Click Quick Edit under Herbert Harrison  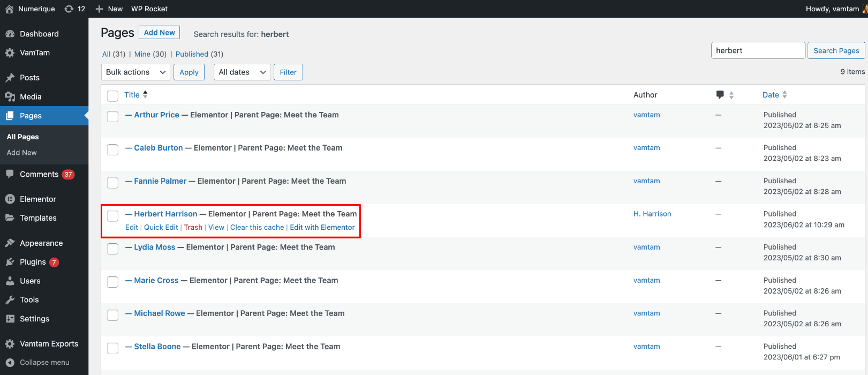[x=161, y=227]
